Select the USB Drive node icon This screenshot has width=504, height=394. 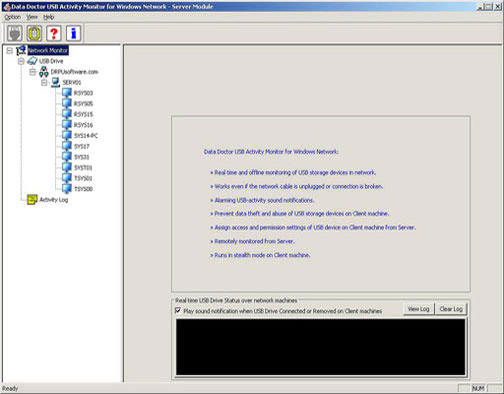tap(32, 61)
